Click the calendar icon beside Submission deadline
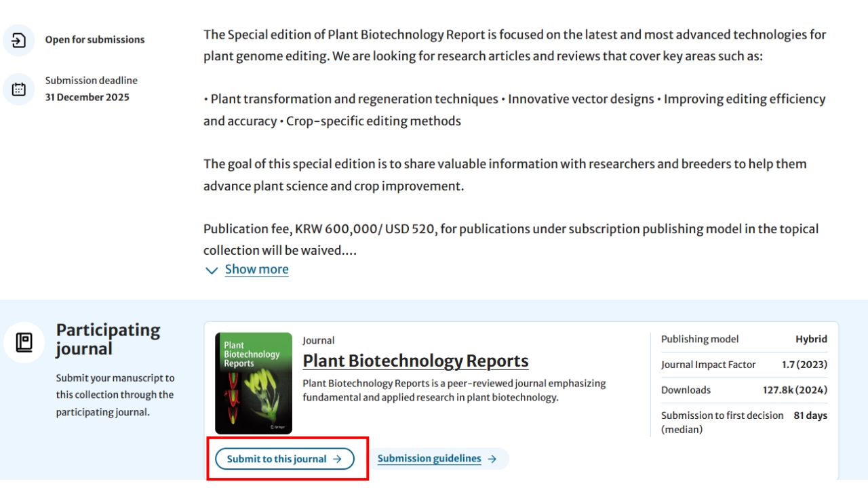 [19, 89]
